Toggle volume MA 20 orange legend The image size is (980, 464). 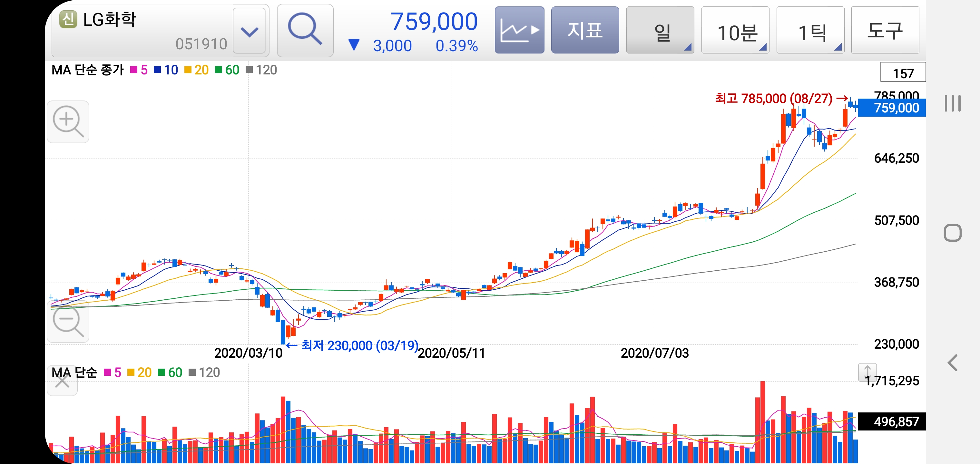pos(139,372)
